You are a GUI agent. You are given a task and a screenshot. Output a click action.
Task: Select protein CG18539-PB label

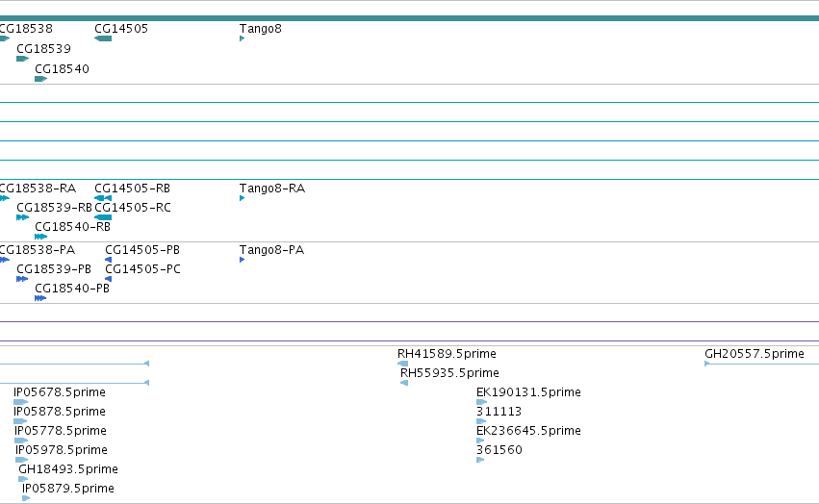54,269
